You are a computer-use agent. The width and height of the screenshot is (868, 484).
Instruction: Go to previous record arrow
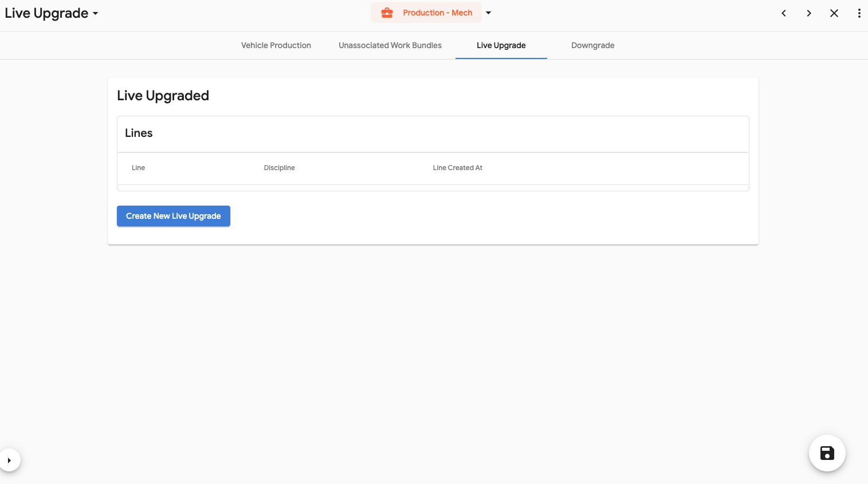[784, 13]
